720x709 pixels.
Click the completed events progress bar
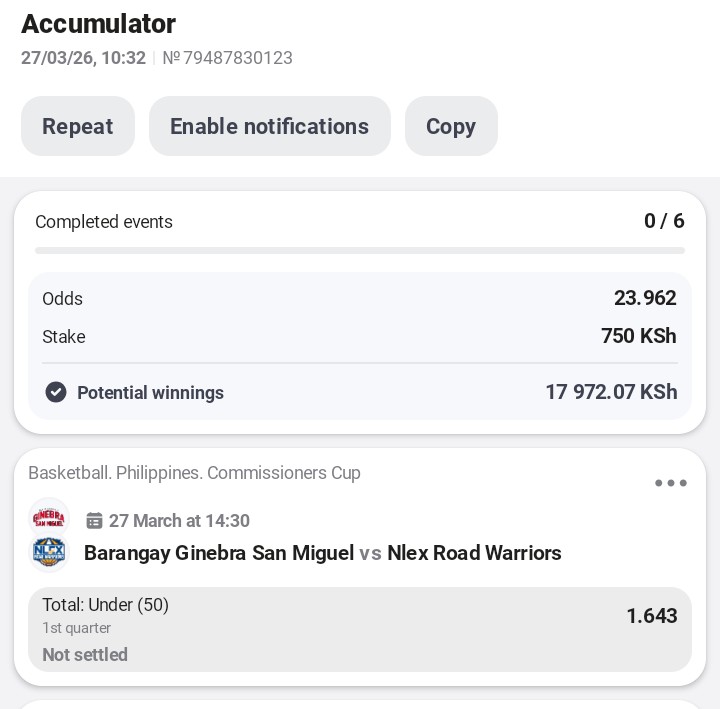(360, 250)
